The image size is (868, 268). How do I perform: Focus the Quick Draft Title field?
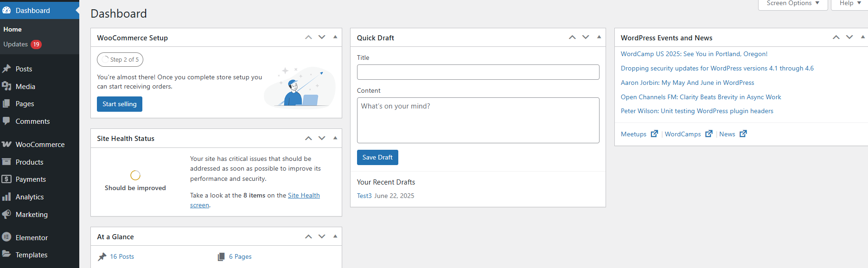[x=478, y=72]
